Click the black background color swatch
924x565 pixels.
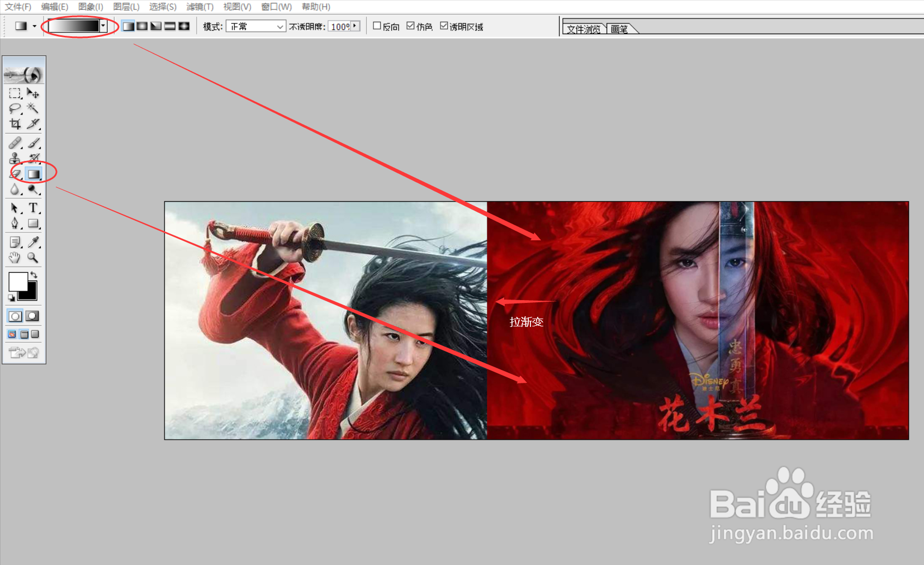coord(31,293)
